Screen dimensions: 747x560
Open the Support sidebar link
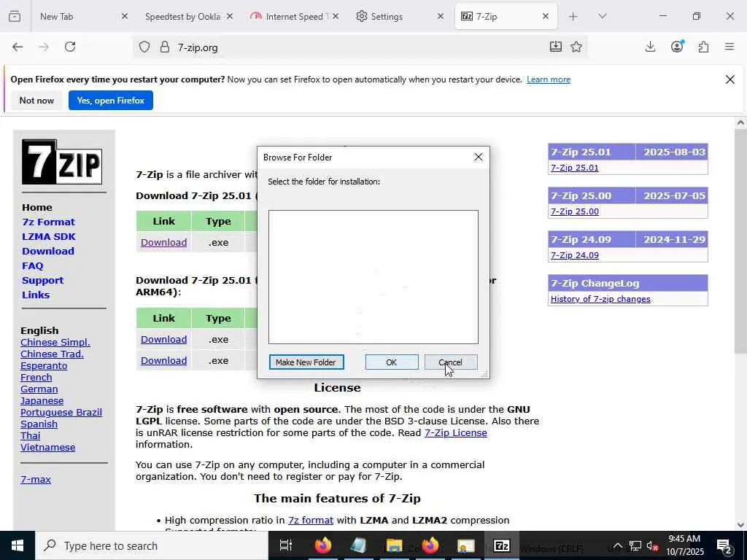(42, 280)
